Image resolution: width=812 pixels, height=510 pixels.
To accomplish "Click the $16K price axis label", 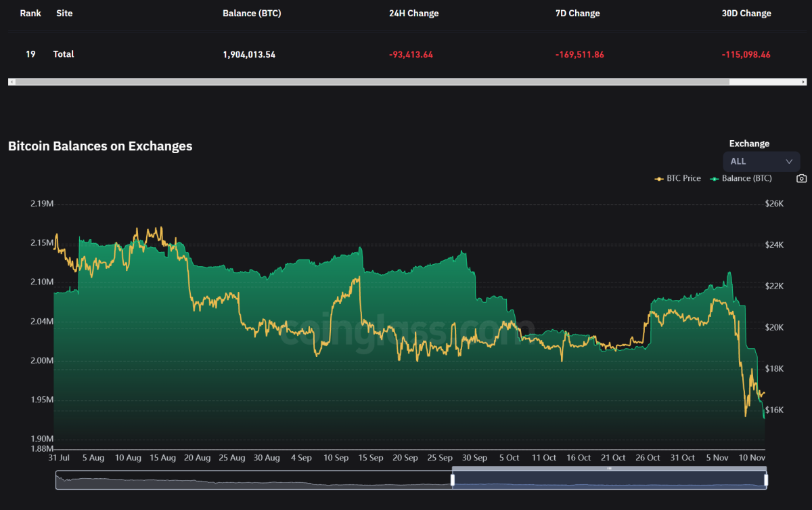I will point(774,410).
